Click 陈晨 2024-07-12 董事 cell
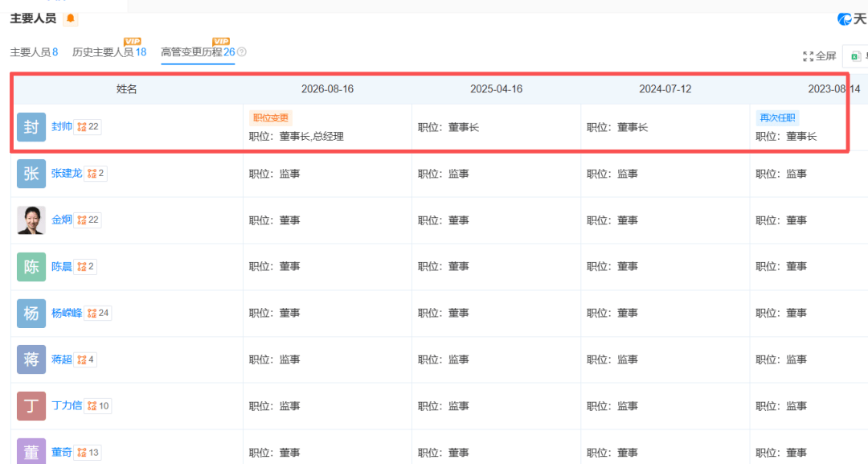The image size is (868, 464). pyautogui.click(x=665, y=266)
